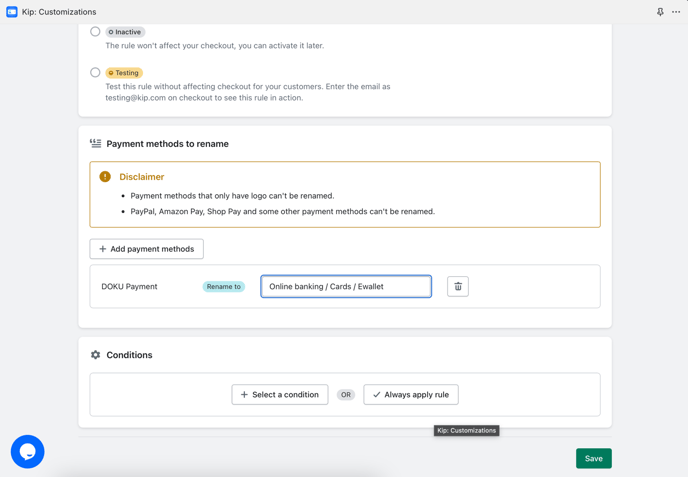Delete the DOKU Payment rename row

pyautogui.click(x=458, y=287)
